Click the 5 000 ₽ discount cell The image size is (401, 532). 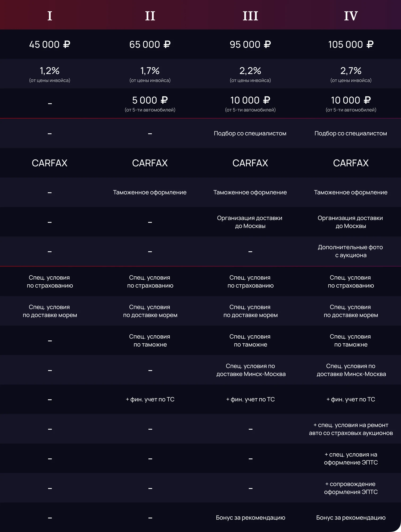coord(150,104)
